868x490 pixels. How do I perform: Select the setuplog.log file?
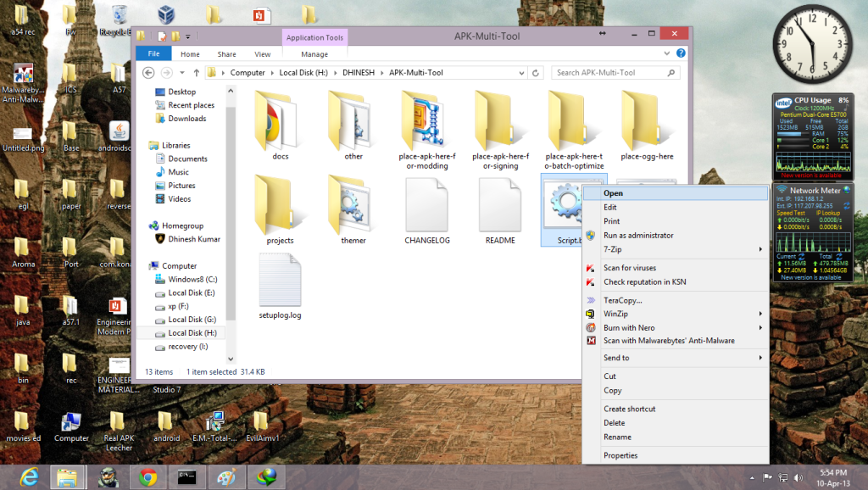[x=280, y=285]
